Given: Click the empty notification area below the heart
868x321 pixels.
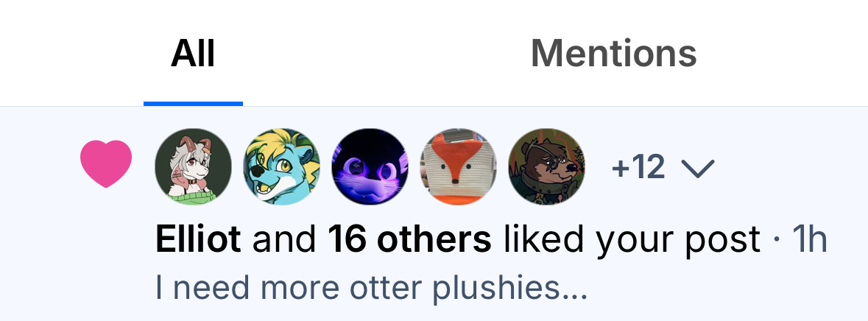Looking at the screenshot, I should click(x=106, y=255).
